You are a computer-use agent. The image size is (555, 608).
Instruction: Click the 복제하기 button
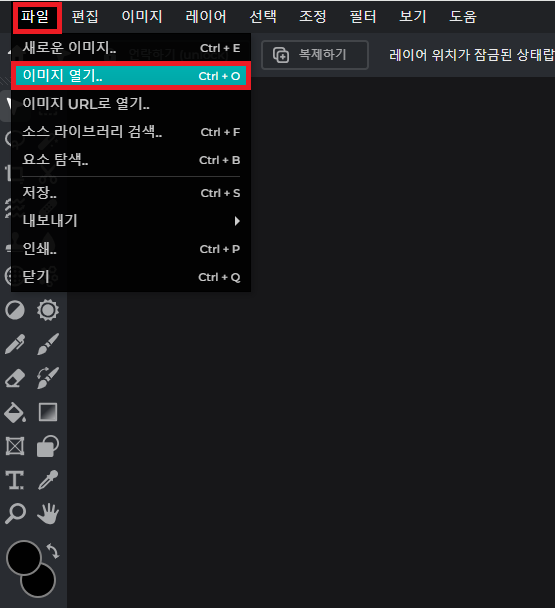315,55
